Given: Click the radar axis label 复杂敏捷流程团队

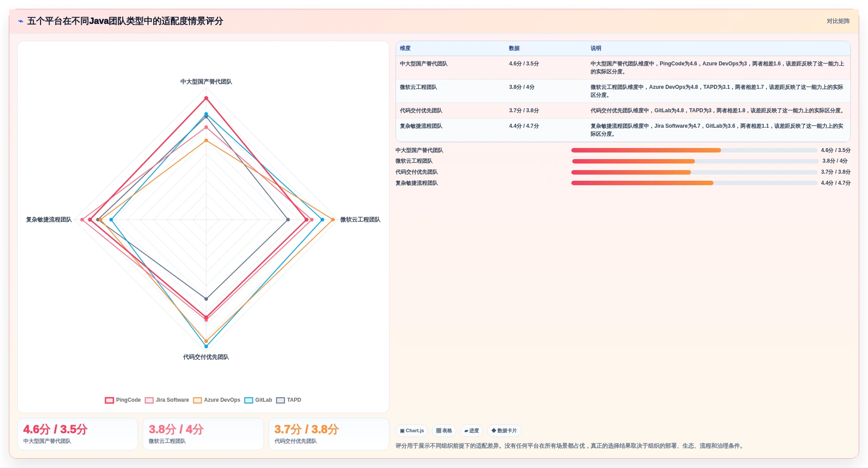Looking at the screenshot, I should [49, 220].
